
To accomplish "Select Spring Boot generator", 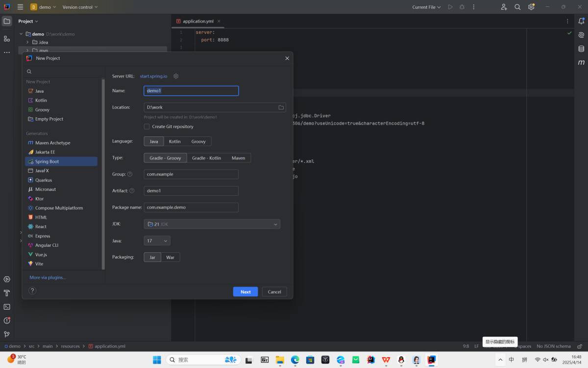I will [61, 161].
